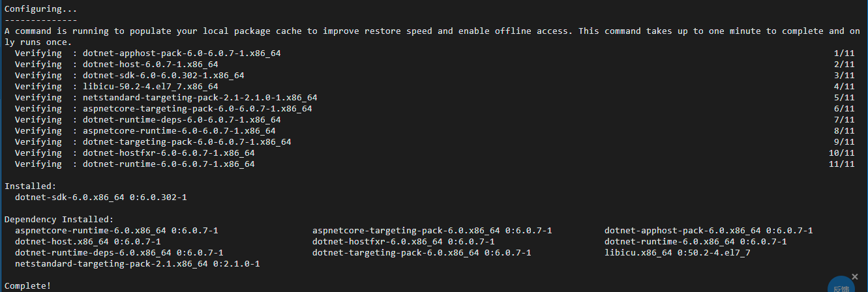Click the aspnetcore-targeting-pack-6.0.x86_64 dependency entry

(432, 230)
